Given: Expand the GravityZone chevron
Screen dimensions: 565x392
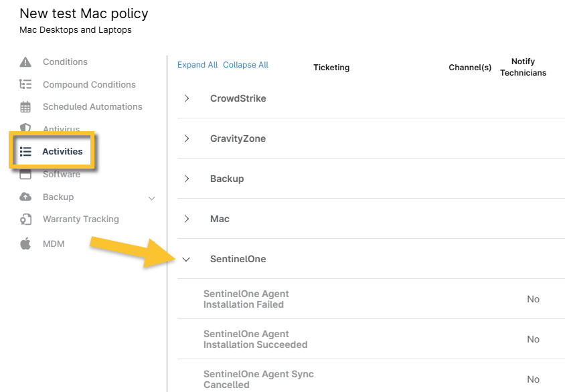Looking at the screenshot, I should point(187,138).
